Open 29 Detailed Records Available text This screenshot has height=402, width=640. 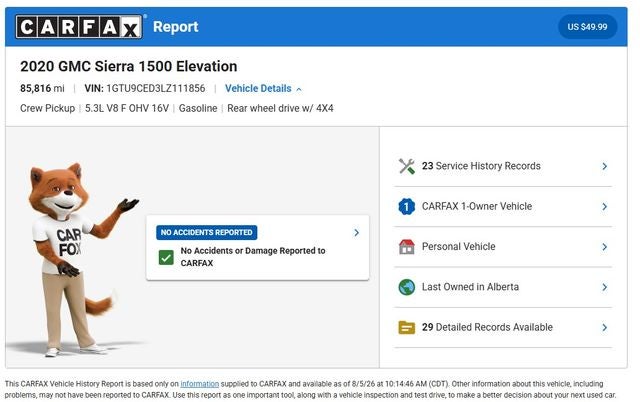pos(487,327)
